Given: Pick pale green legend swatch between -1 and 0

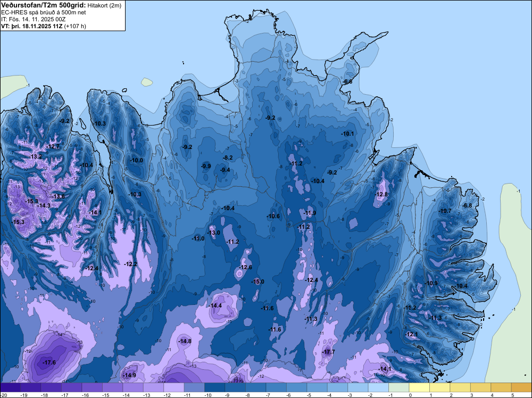Looking at the screenshot, I should coord(399,388).
